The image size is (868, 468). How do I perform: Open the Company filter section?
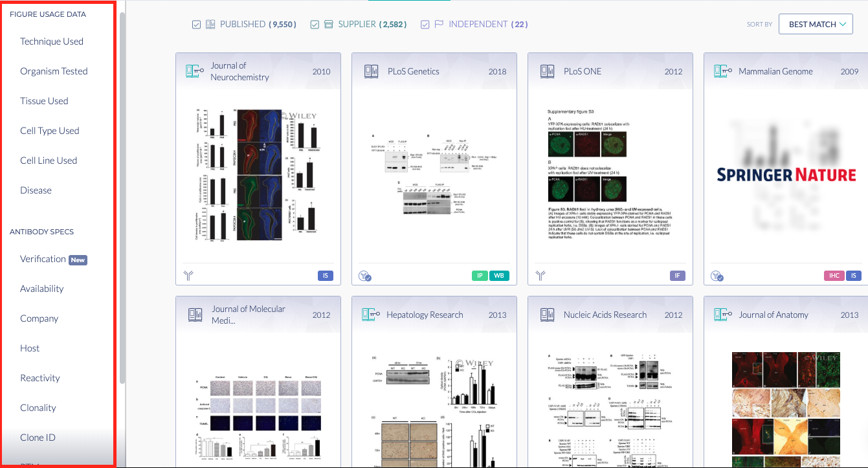[39, 318]
